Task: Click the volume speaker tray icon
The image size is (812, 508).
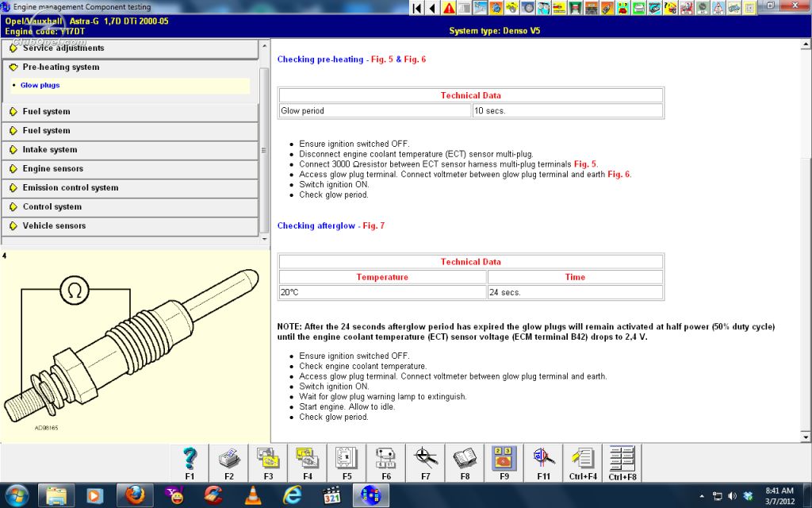Action: (x=732, y=496)
